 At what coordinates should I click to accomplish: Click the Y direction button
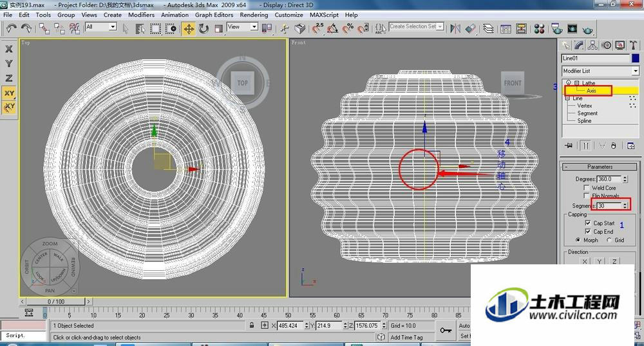pyautogui.click(x=599, y=260)
